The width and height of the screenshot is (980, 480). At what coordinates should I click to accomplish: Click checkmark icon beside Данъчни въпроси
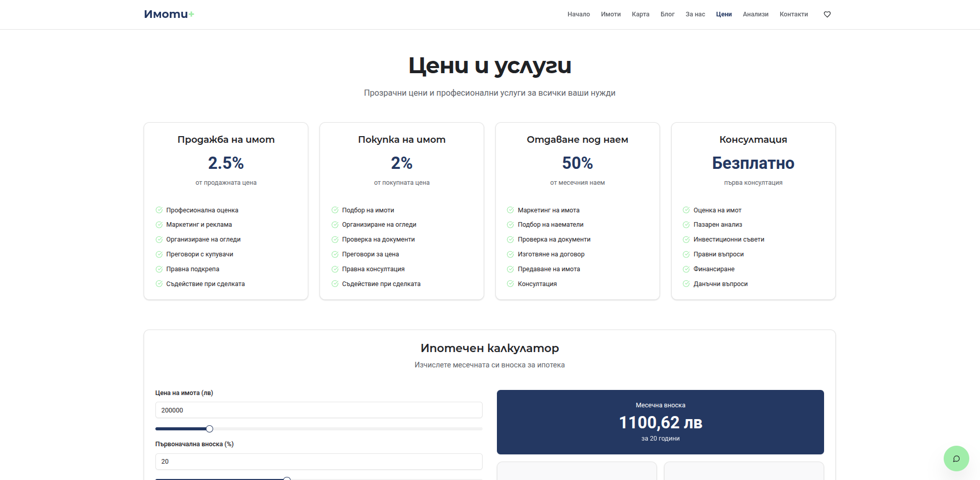click(x=686, y=283)
